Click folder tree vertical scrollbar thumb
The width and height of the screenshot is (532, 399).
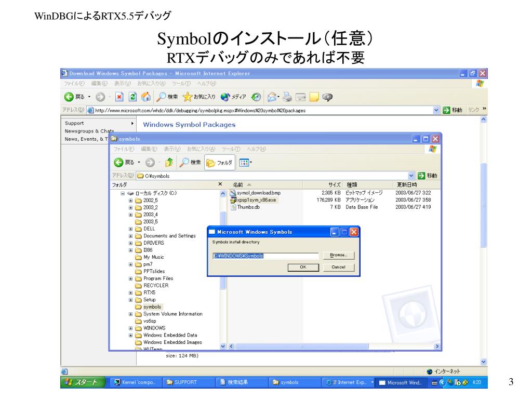pyautogui.click(x=223, y=250)
